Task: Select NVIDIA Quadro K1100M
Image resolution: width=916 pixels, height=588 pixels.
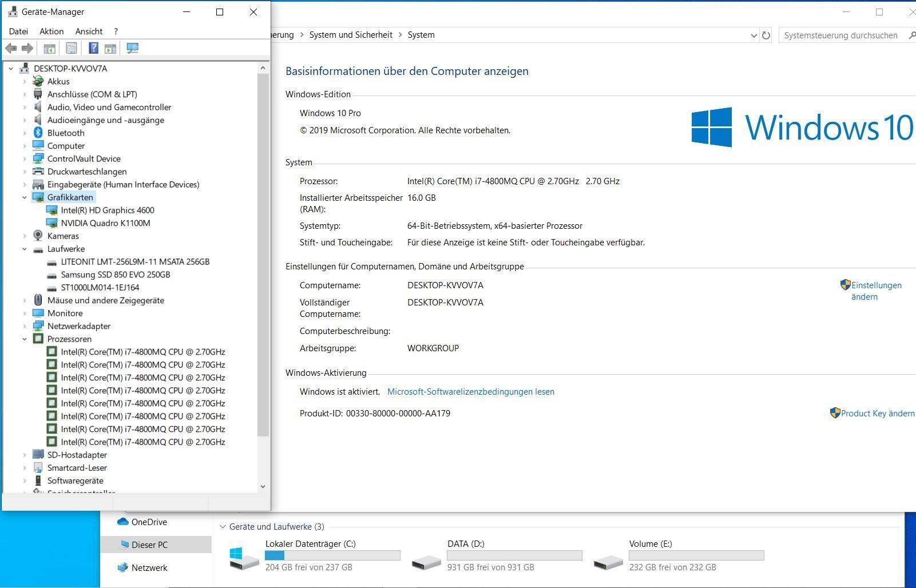Action: tap(105, 223)
